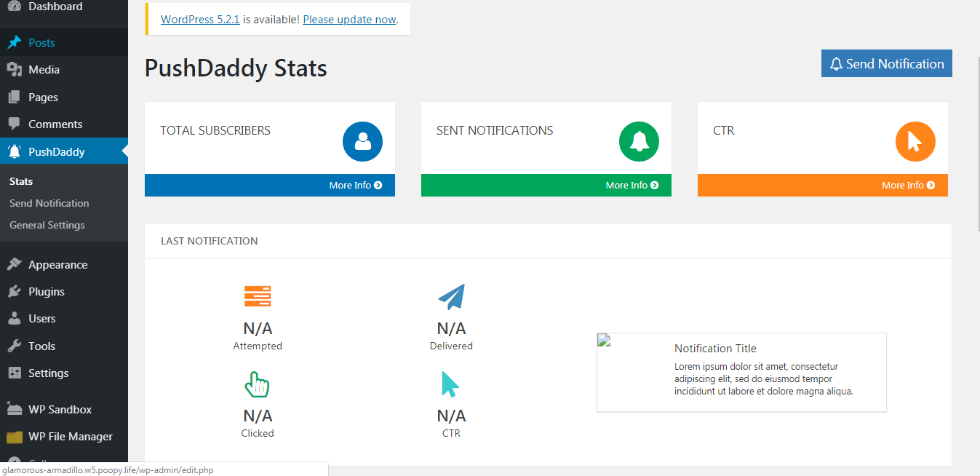
Task: Open the Dashboard menu item
Action: coord(64,7)
